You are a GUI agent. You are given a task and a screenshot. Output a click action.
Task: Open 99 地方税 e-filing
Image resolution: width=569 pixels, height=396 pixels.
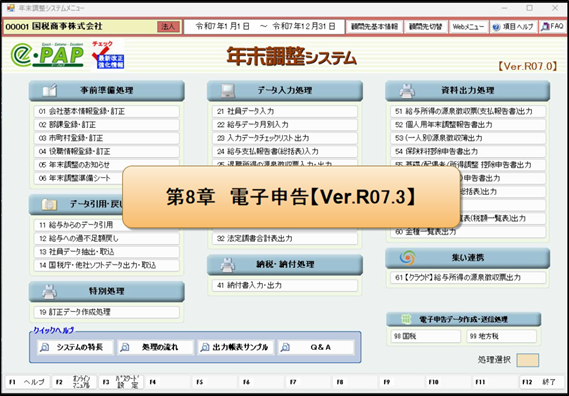point(502,336)
